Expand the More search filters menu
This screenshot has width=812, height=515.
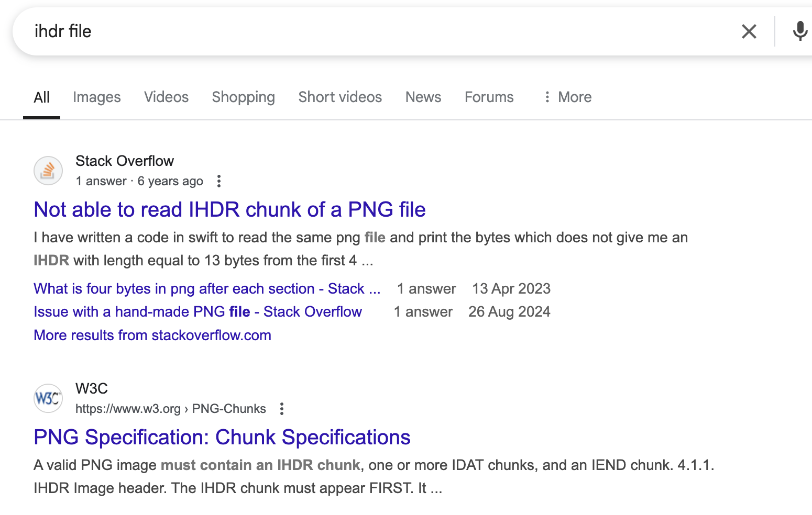[x=567, y=97]
